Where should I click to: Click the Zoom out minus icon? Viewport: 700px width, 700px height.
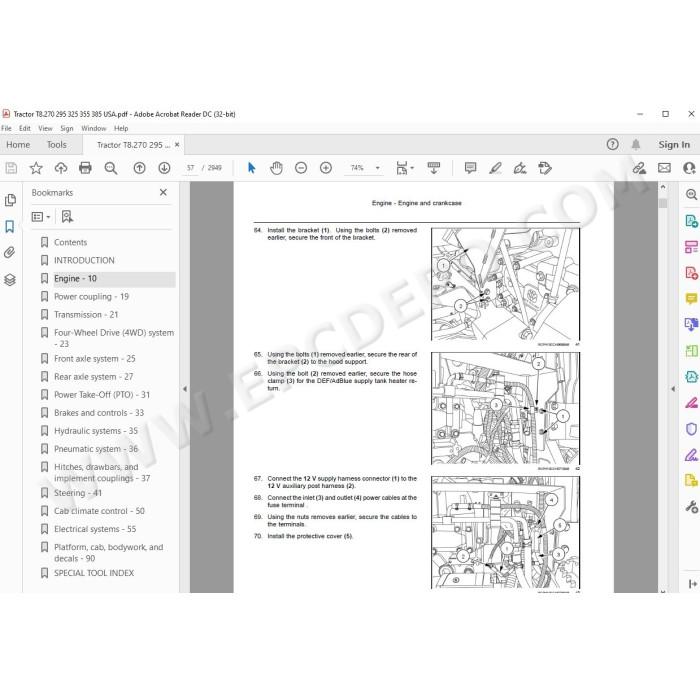301,168
